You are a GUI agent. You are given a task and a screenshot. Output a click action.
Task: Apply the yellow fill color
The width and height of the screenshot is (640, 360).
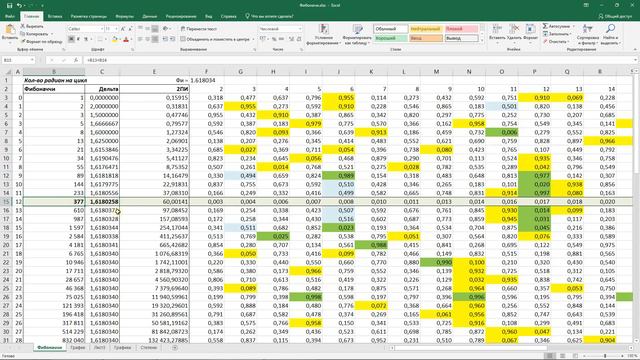[115, 39]
